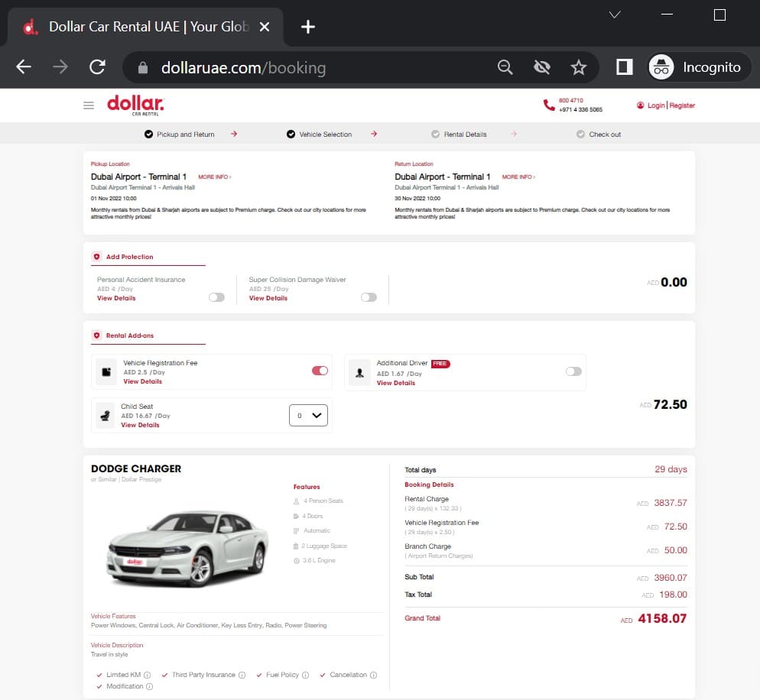This screenshot has width=760, height=700.
Task: Click the Tax Total value 198.00
Action: 673,595
